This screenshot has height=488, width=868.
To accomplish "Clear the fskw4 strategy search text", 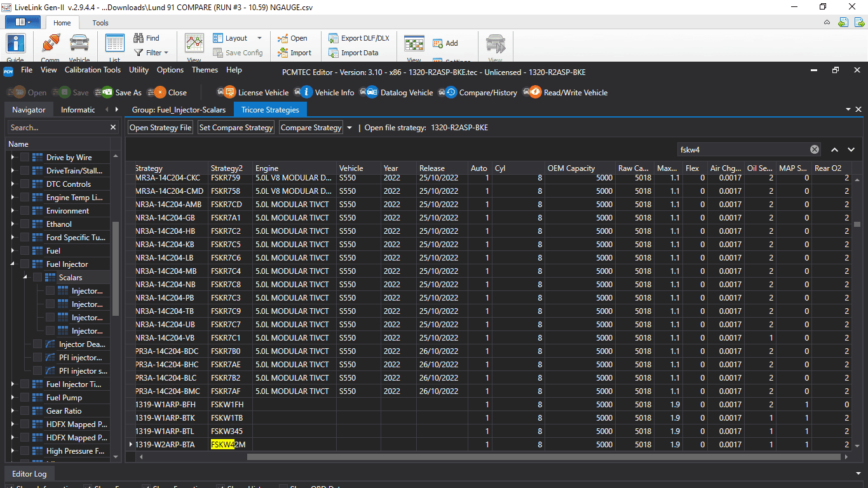I will tap(815, 149).
